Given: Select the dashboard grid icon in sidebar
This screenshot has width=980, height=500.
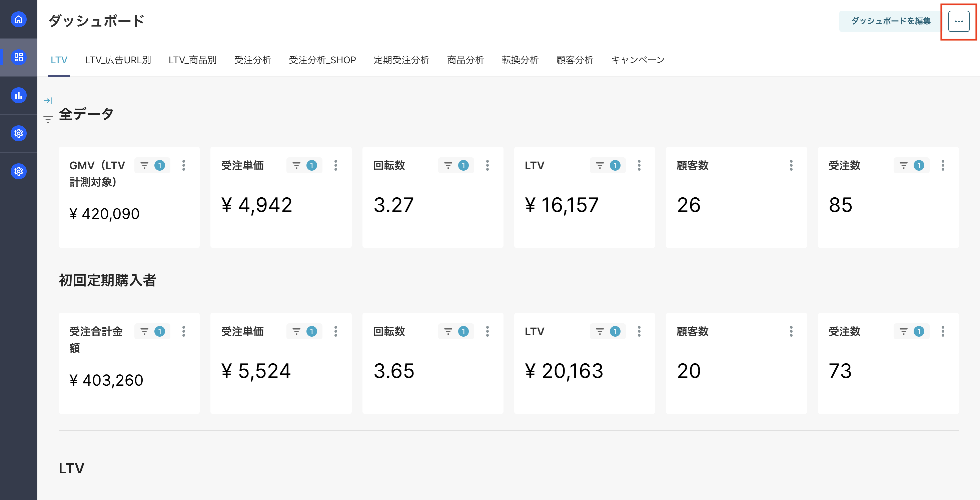Looking at the screenshot, I should pos(18,57).
